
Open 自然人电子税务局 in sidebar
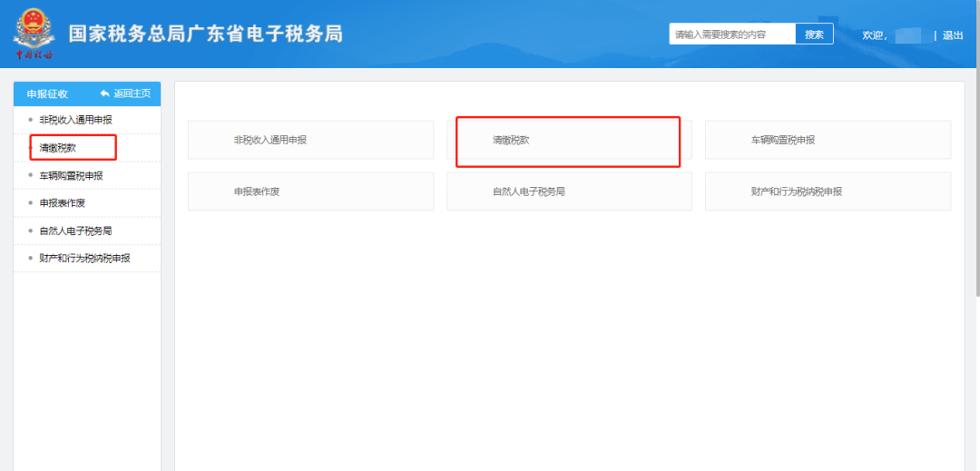pos(75,231)
